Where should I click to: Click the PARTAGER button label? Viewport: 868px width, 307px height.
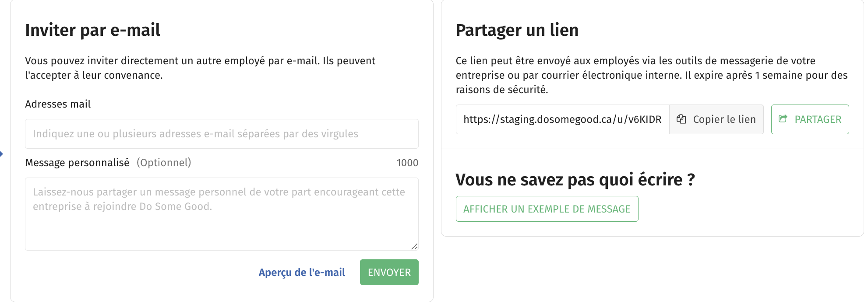pos(818,119)
